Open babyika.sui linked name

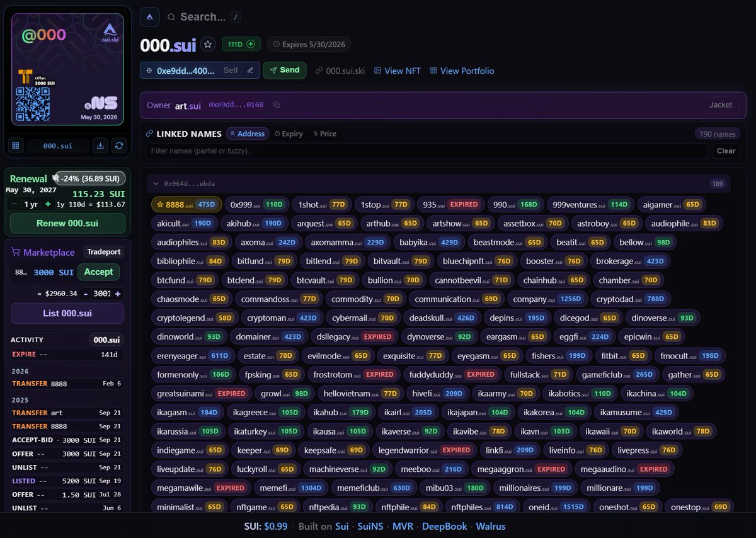coord(428,242)
